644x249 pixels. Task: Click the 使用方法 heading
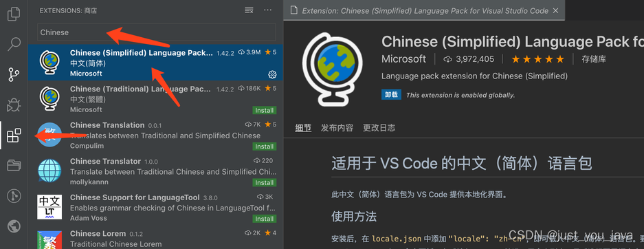(x=354, y=216)
